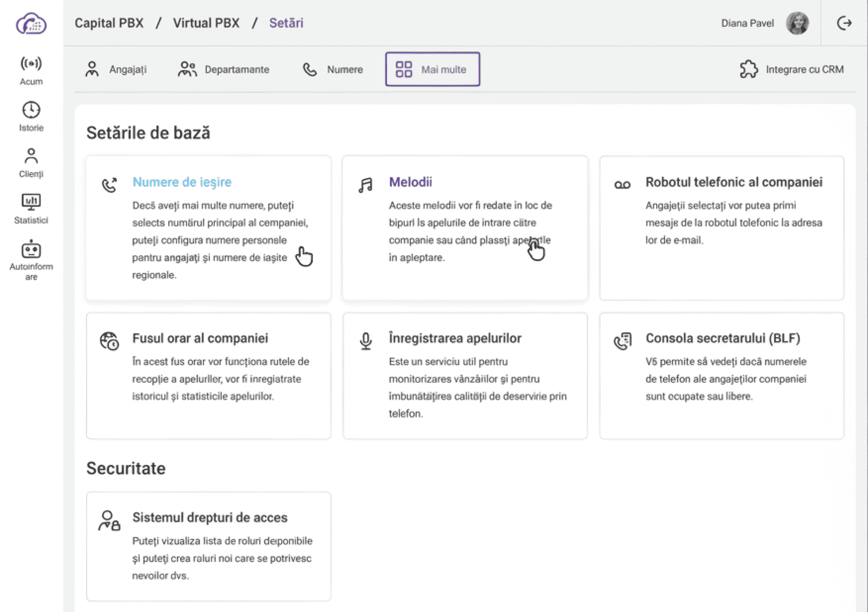Click the Virtual PBX breadcrumb

(x=206, y=23)
